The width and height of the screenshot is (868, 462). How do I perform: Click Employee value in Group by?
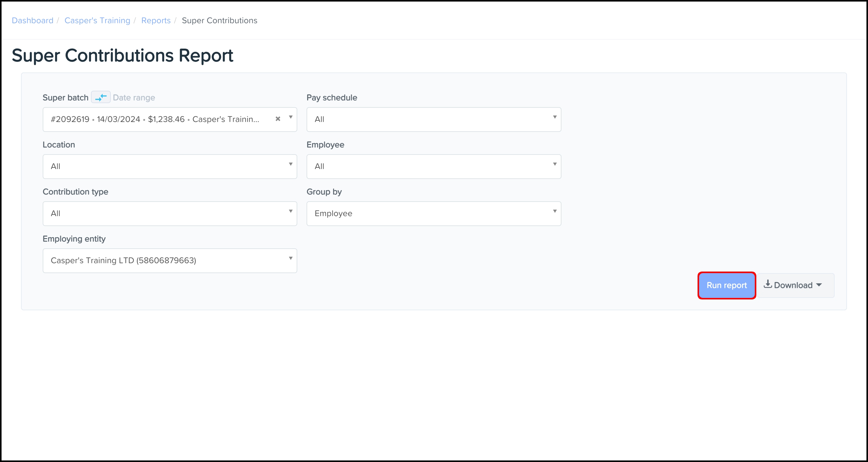(333, 213)
